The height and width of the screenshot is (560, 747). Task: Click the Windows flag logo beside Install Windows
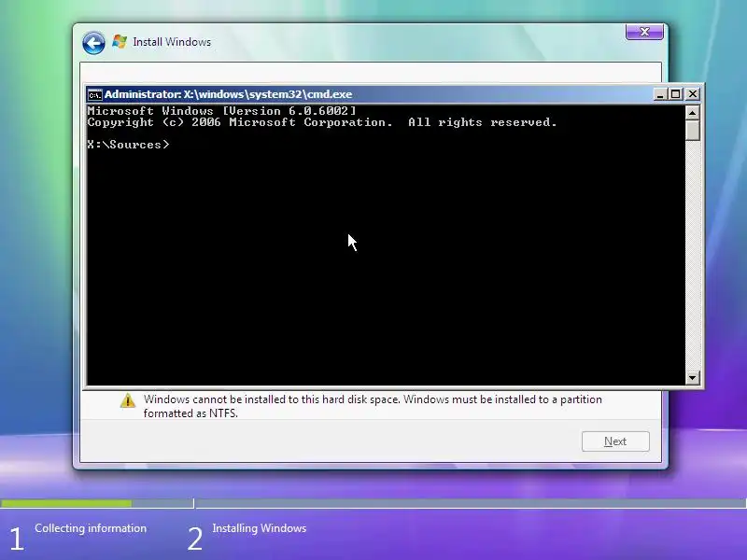(x=120, y=41)
